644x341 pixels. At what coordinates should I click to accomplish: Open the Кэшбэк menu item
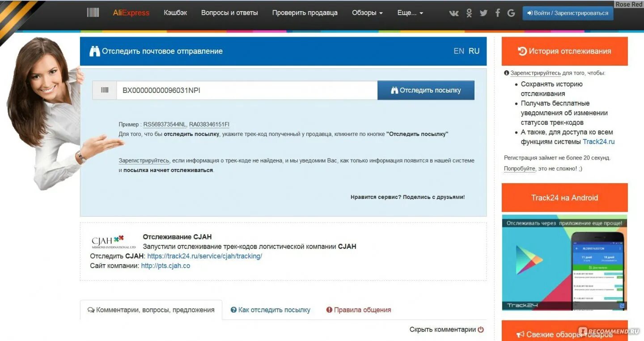pos(175,13)
